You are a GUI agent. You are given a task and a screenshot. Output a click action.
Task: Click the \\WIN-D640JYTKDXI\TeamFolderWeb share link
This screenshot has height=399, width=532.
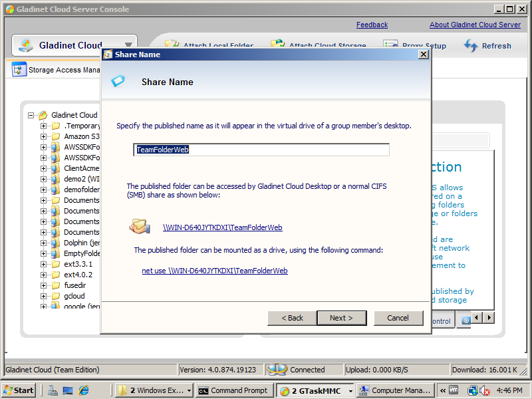[223, 227]
